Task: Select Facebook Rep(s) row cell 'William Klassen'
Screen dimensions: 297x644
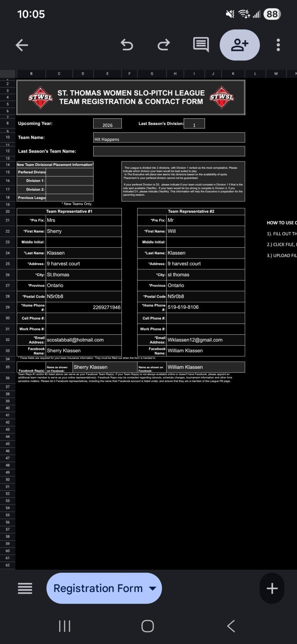Action: click(206, 367)
